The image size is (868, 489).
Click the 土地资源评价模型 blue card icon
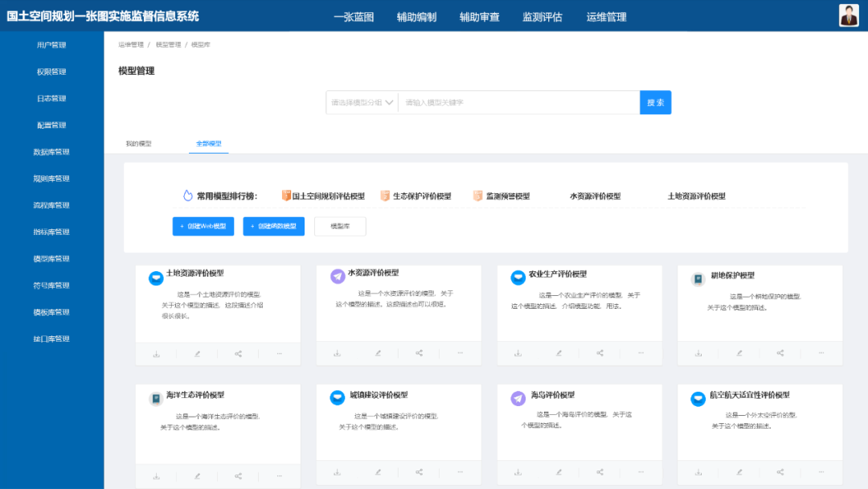click(x=156, y=278)
